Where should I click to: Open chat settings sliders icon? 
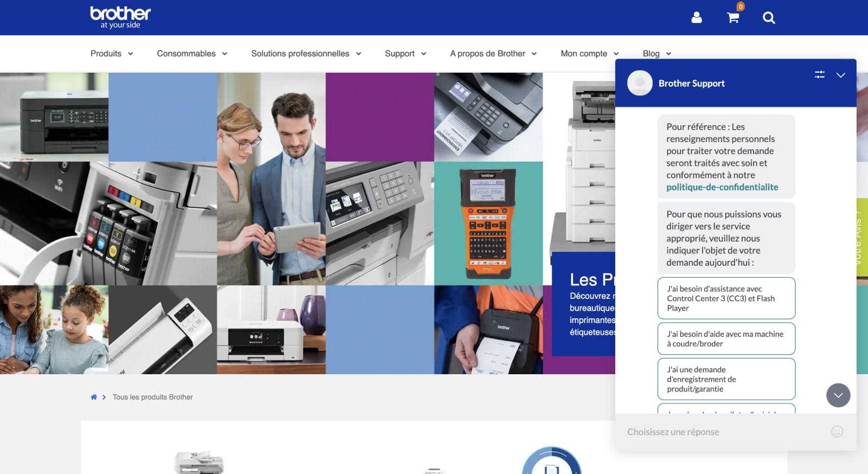(x=820, y=75)
